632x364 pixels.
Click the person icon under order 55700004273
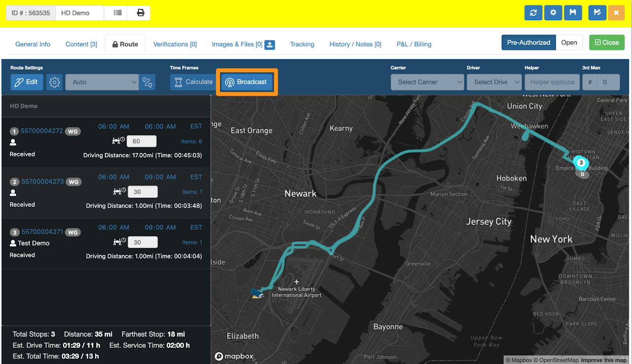pos(13,192)
